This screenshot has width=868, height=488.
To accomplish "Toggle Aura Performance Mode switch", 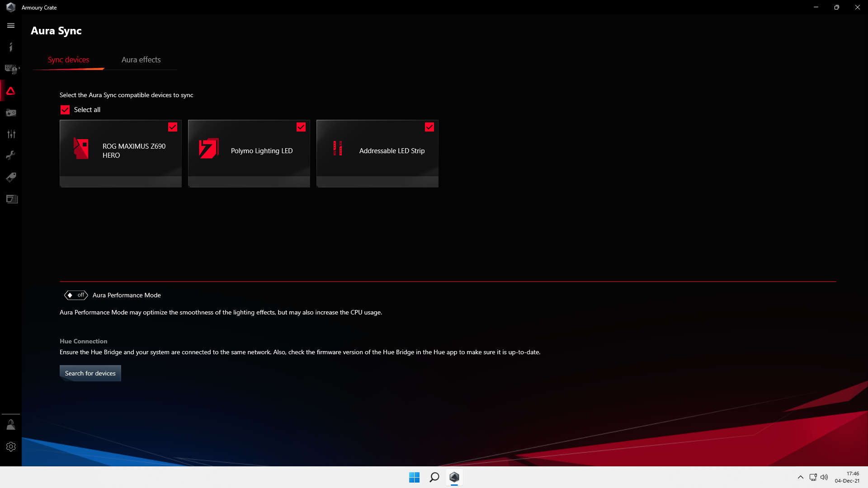I will tap(76, 295).
